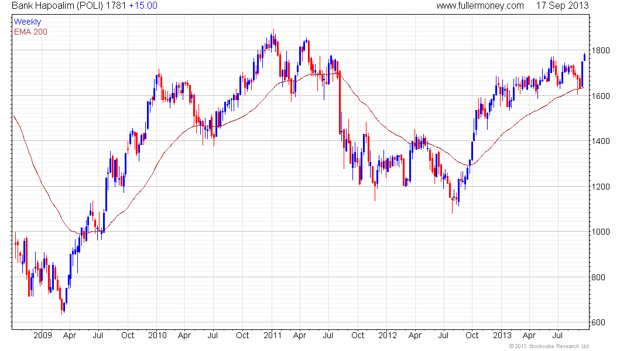644x351 pixels.
Task: Select the Weekly legend label
Action: pos(28,22)
